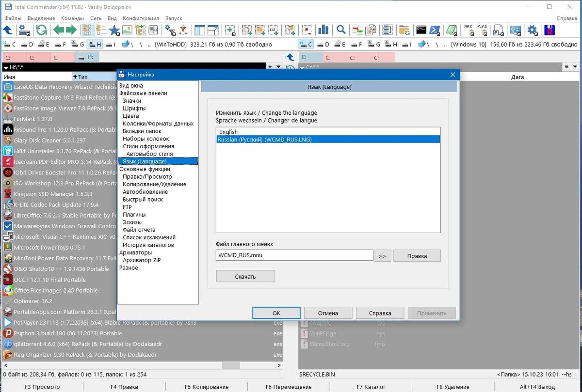Open the Выделение menu
582x392 pixels.
[x=41, y=18]
